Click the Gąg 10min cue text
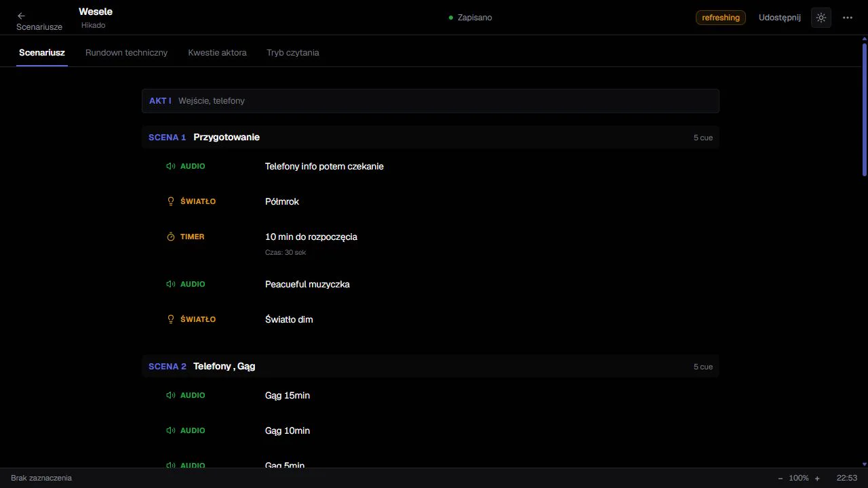868x488 pixels. pos(288,430)
